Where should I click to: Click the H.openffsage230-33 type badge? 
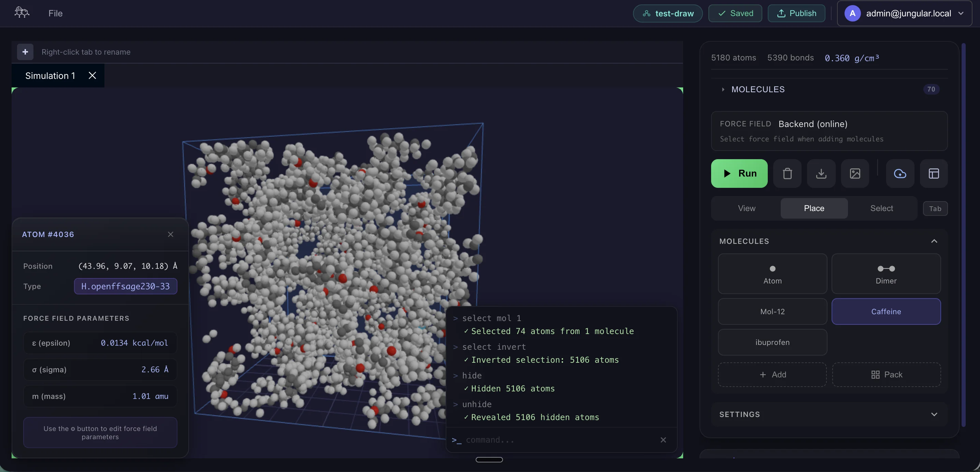point(126,286)
